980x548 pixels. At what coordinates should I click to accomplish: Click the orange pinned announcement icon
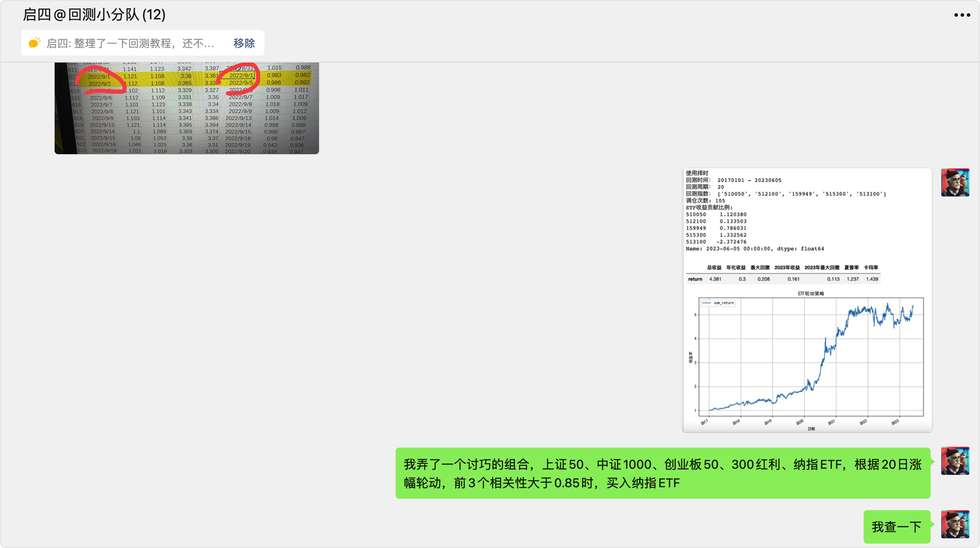34,43
